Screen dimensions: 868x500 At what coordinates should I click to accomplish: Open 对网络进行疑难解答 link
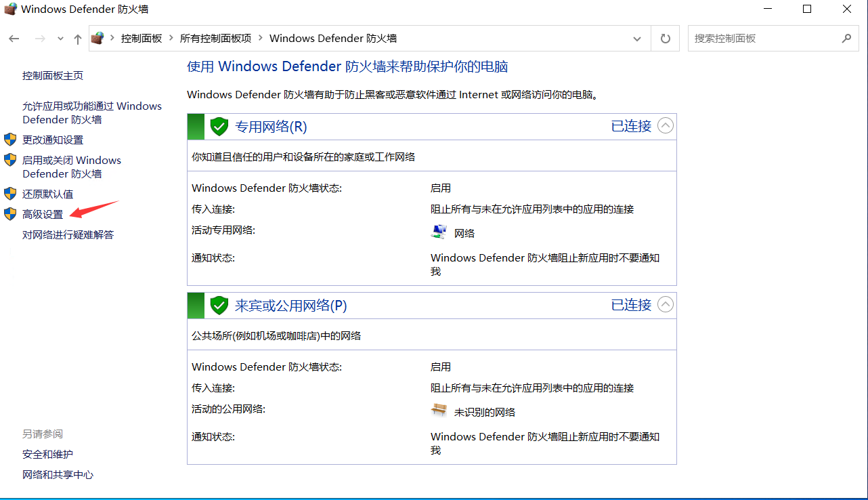point(68,235)
